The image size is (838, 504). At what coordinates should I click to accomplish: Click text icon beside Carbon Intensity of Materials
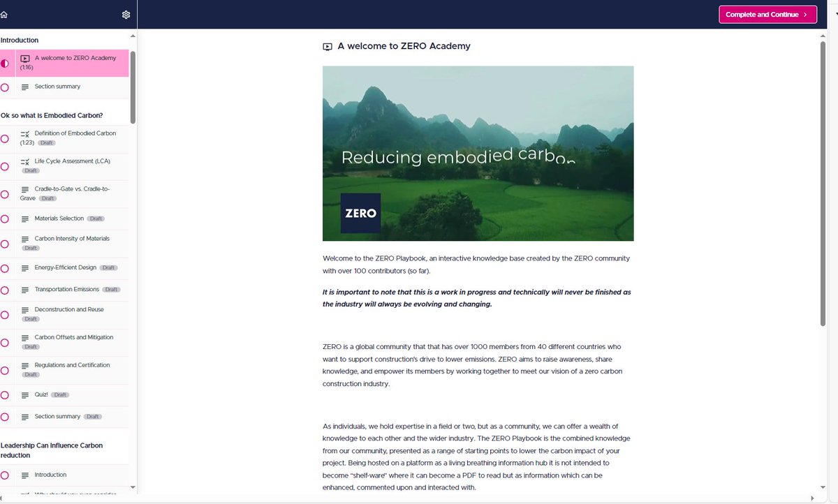[25, 239]
